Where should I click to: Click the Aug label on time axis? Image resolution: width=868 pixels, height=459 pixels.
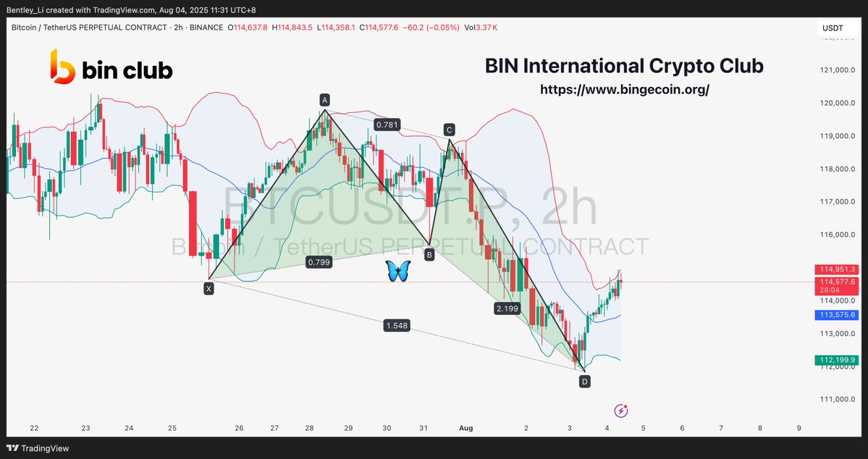[x=466, y=428]
